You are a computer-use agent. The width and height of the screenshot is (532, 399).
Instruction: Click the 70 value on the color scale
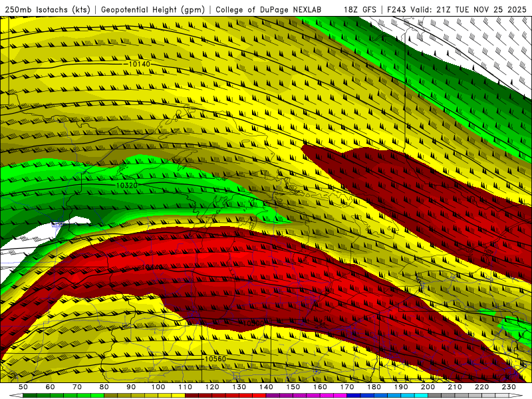click(x=77, y=387)
